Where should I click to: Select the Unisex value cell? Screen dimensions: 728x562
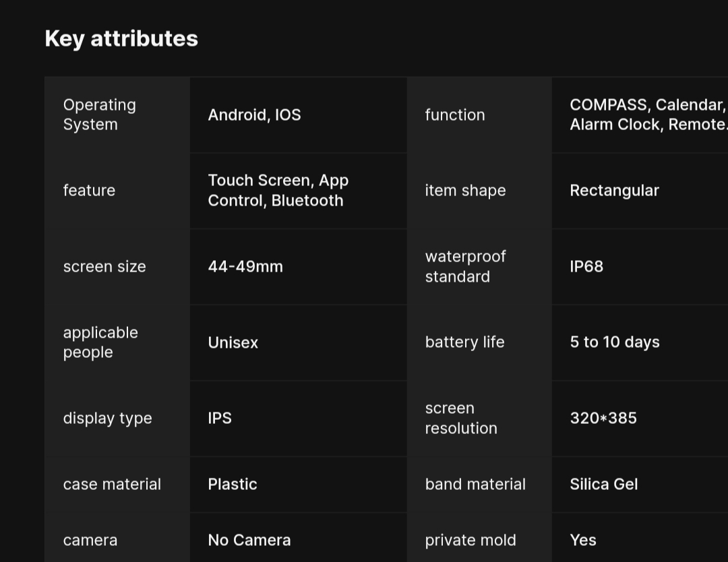(233, 342)
